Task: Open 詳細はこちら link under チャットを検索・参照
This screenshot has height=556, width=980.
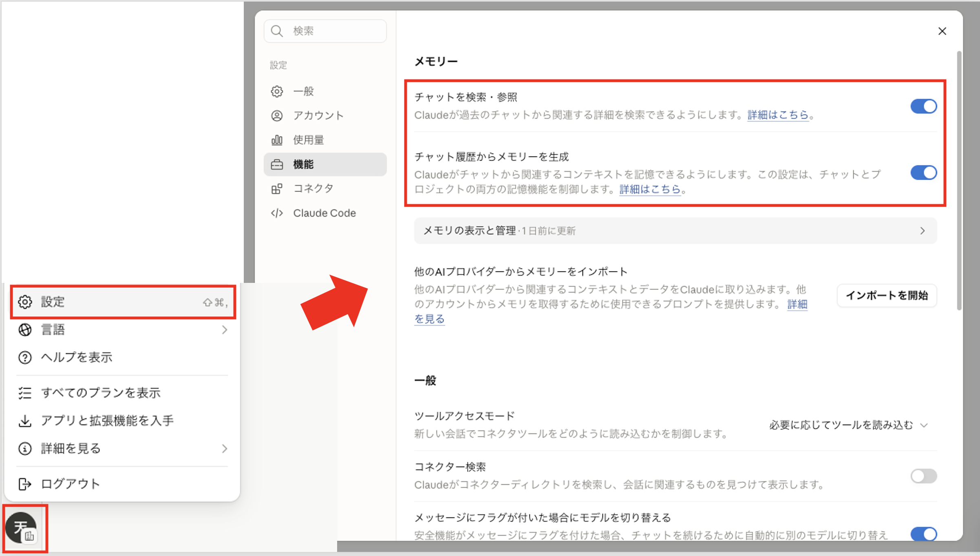Action: 778,115
